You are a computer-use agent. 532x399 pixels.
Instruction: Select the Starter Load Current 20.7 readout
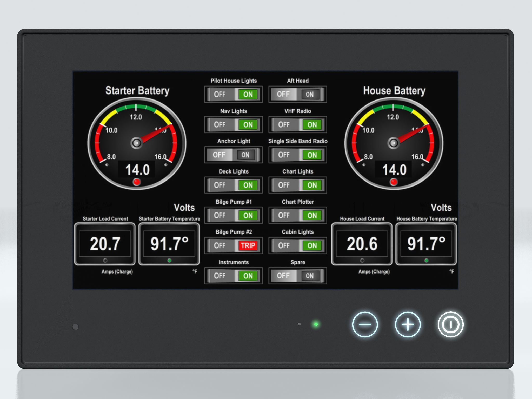point(105,244)
